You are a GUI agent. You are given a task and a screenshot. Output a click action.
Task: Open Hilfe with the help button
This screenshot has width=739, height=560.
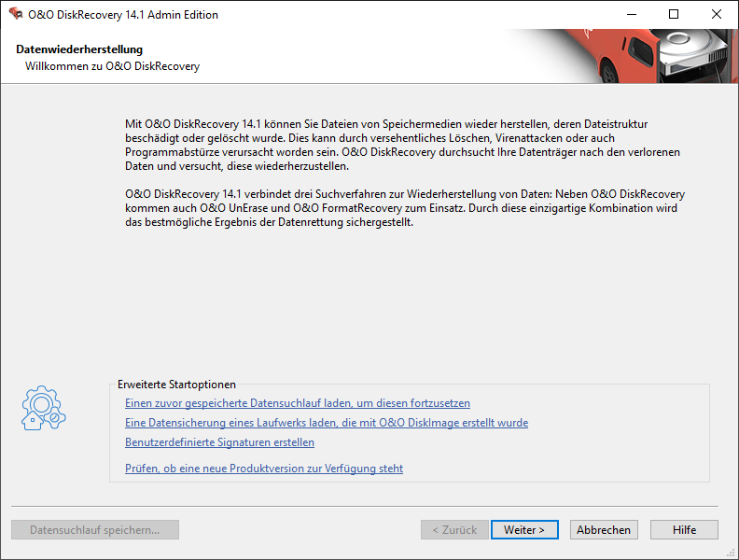pyautogui.click(x=684, y=530)
